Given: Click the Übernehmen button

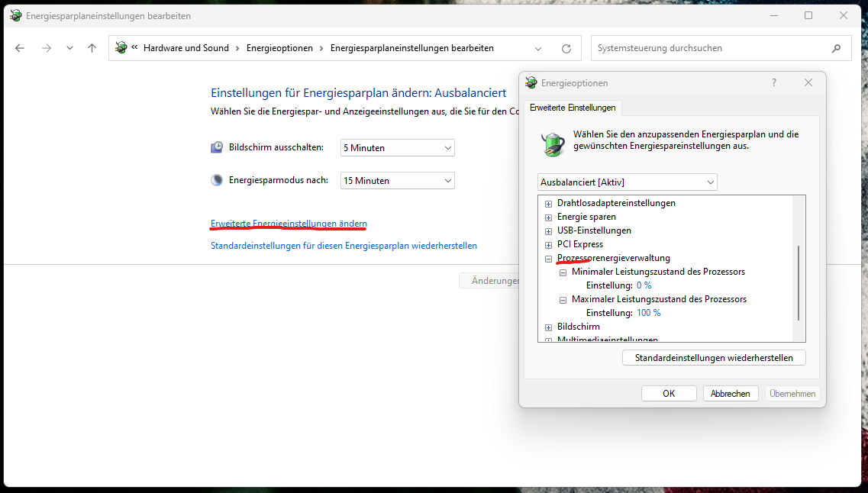Looking at the screenshot, I should point(792,393).
